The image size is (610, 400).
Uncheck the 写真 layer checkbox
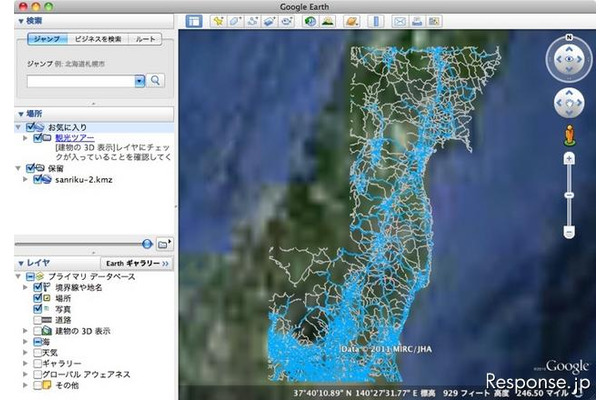tap(37, 309)
